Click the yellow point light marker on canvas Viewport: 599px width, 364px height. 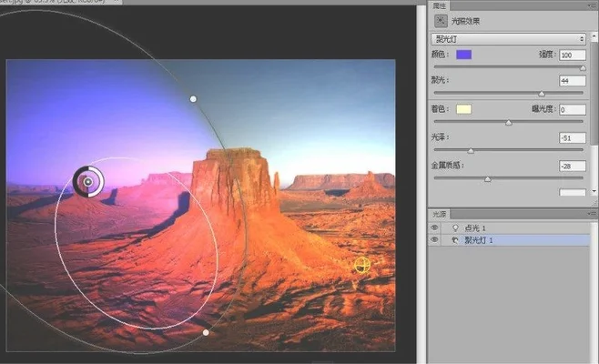(361, 265)
